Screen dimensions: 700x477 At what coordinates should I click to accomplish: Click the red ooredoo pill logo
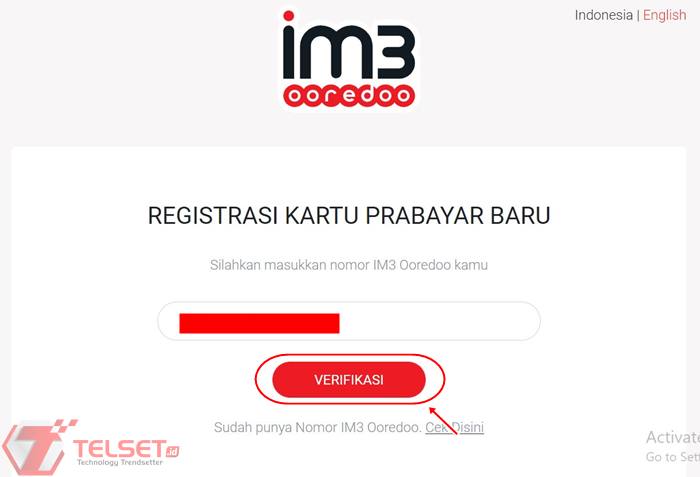click(x=349, y=95)
